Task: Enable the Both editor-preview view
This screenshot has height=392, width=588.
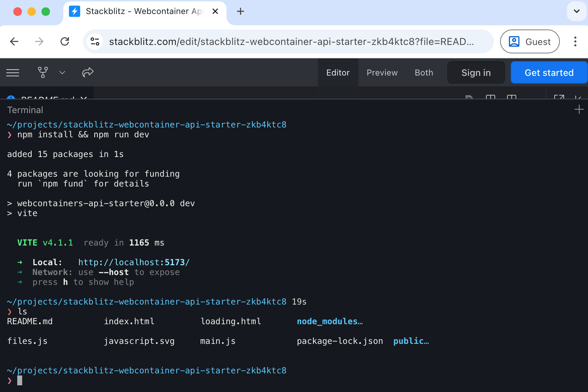Action: (423, 72)
